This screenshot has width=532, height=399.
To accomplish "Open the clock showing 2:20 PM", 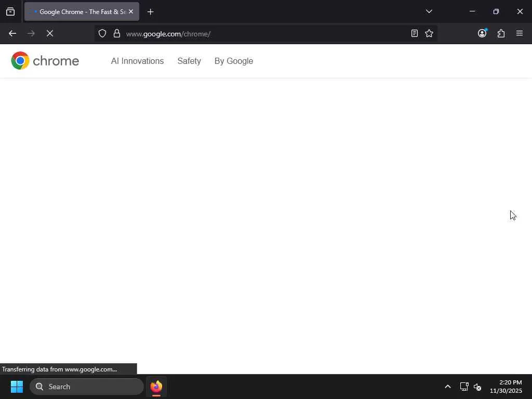I will (506, 387).
